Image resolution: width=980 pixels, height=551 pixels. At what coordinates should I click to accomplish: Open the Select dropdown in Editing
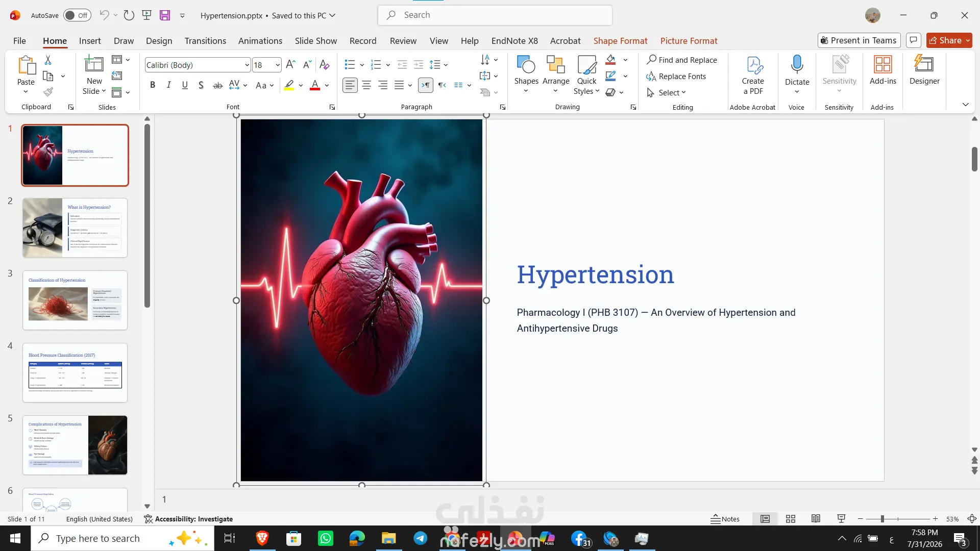667,92
